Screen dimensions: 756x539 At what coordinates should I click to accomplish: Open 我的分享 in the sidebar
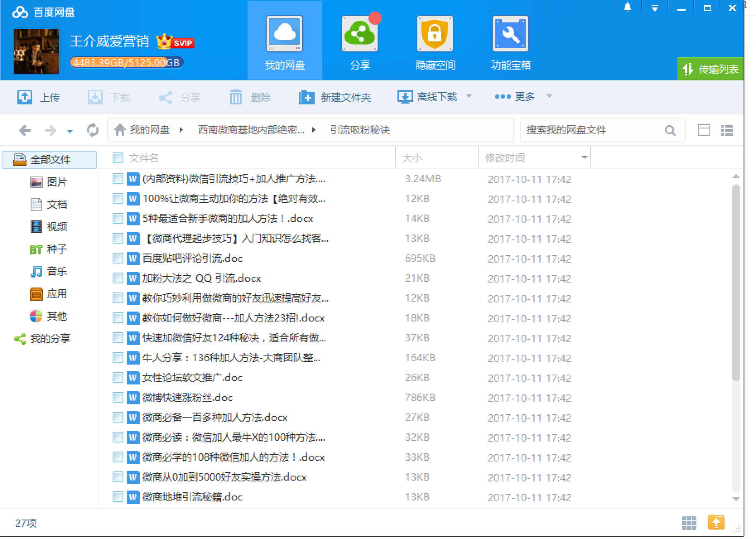coord(42,338)
